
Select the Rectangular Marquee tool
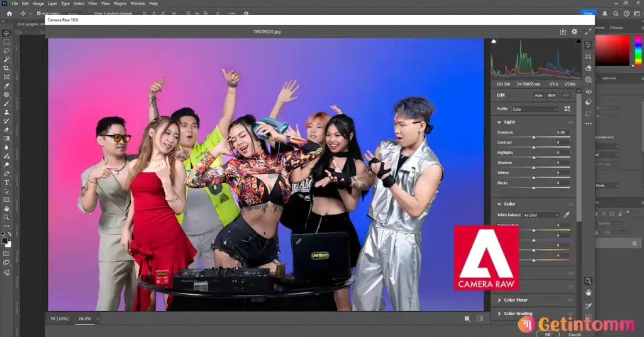6,42
